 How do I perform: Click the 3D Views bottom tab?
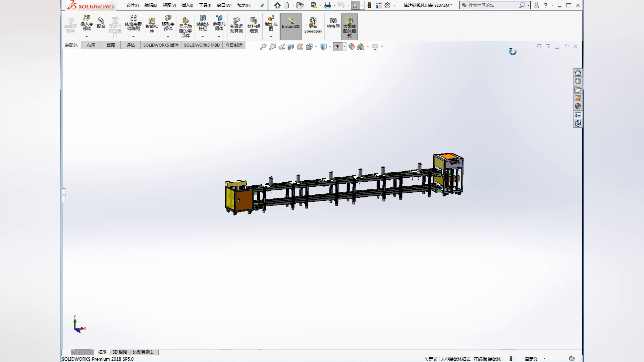tap(120, 352)
